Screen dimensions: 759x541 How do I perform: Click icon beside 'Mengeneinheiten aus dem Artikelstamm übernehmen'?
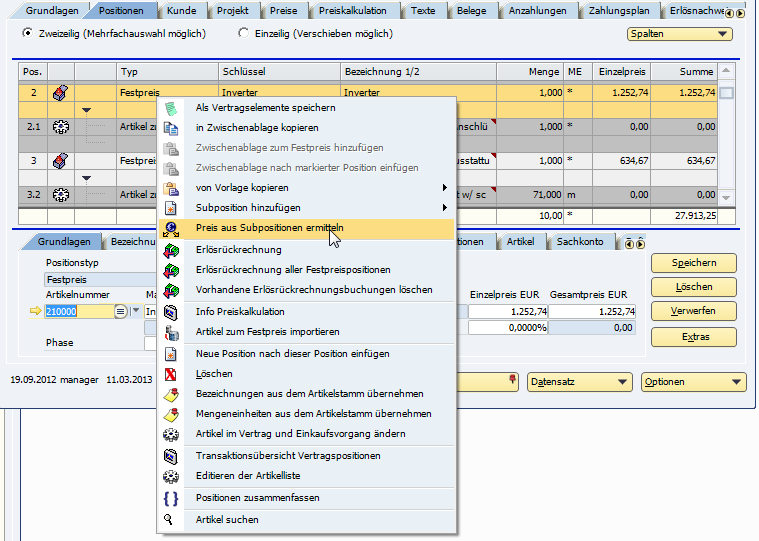pos(171,414)
